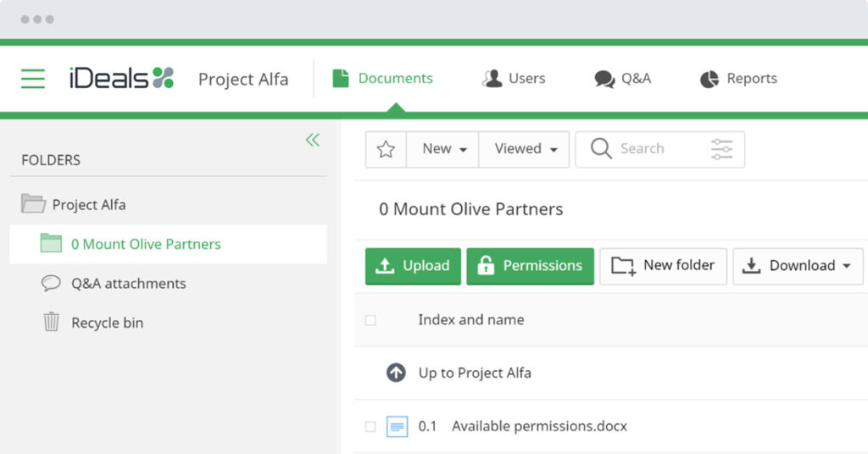Expand the New filter dropdown
Image resolution: width=868 pixels, height=454 pixels.
(x=444, y=149)
